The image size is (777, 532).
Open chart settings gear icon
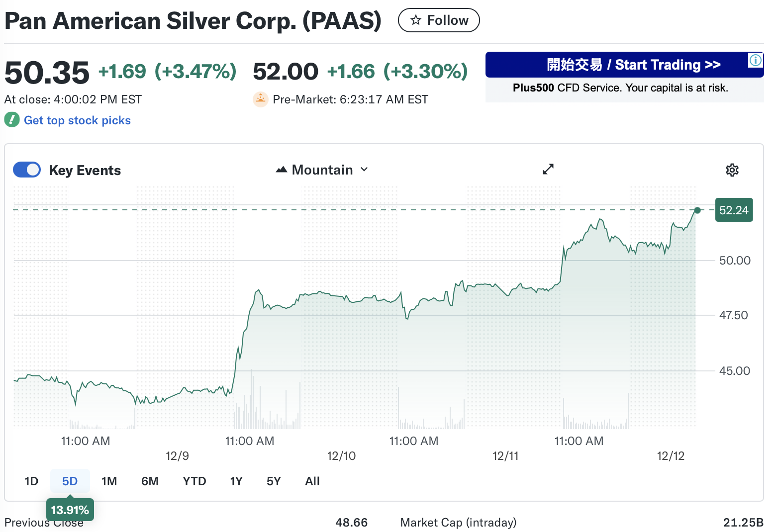pos(732,170)
